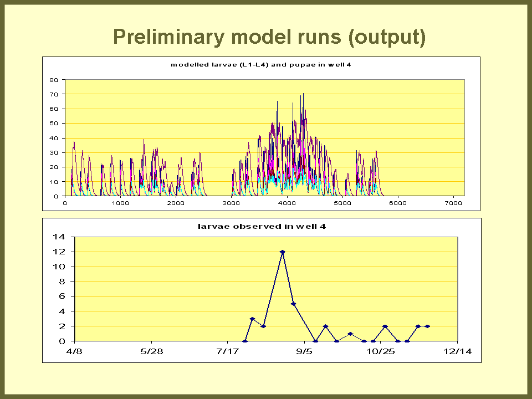
Task: Click the 4000 label on upper chart x-axis
Action: [287, 203]
